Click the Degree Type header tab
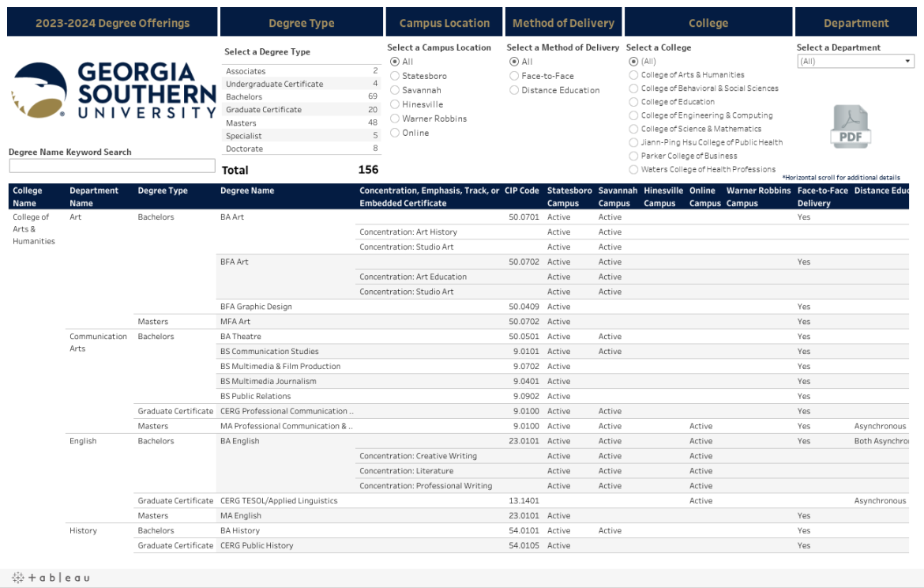 [x=301, y=22]
